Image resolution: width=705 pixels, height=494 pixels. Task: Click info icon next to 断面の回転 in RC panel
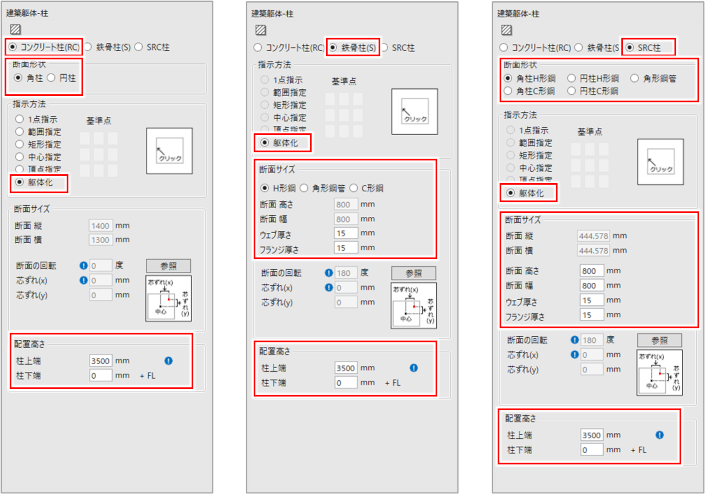tap(85, 266)
